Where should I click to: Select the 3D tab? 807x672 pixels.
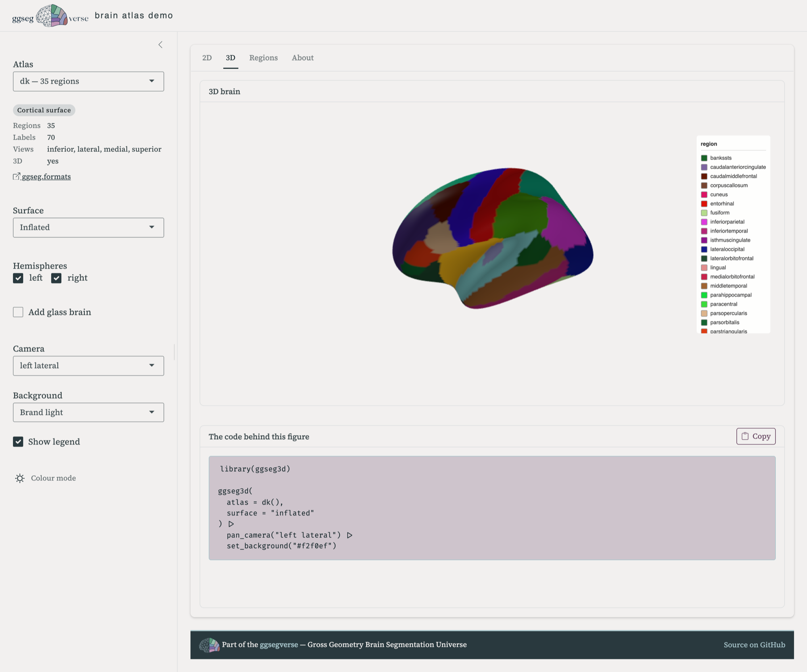(x=230, y=58)
